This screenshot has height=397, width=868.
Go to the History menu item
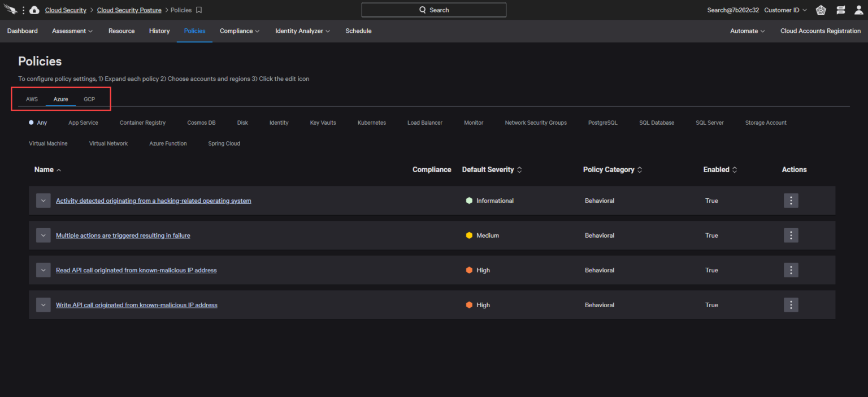click(159, 30)
